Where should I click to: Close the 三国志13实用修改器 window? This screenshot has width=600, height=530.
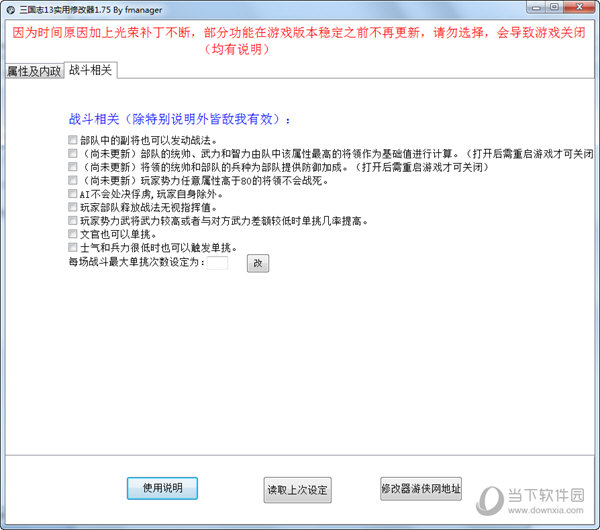coord(580,7)
